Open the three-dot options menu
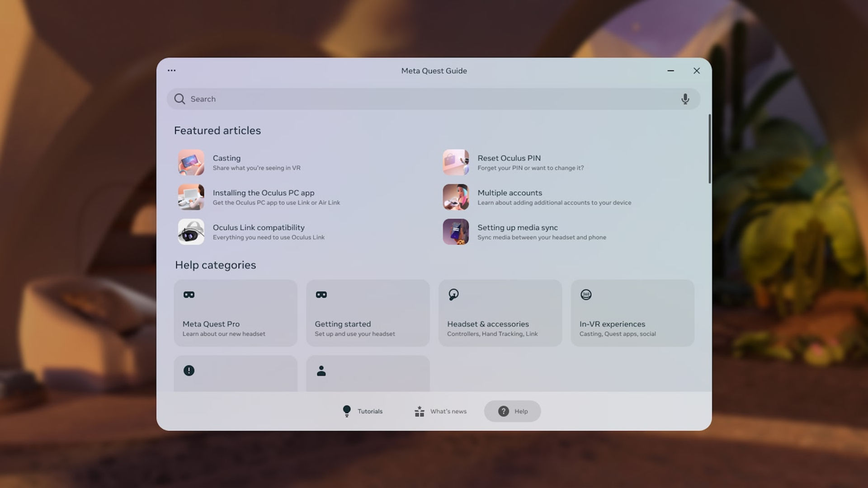This screenshot has height=488, width=868. coord(172,70)
